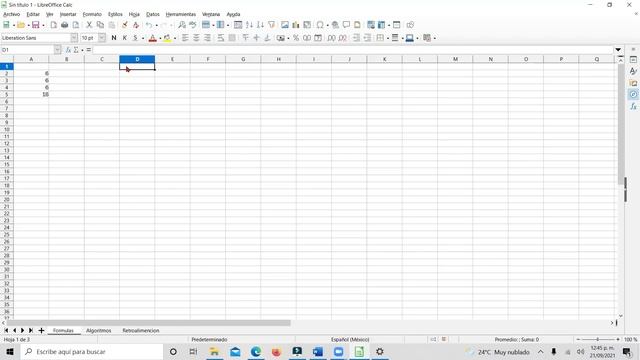Image resolution: width=640 pixels, height=360 pixels.
Task: Toggle Wrap text button
Action: click(x=221, y=38)
